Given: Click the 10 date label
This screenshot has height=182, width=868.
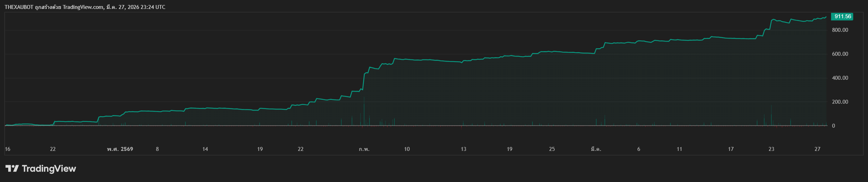Looking at the screenshot, I should [x=407, y=149].
